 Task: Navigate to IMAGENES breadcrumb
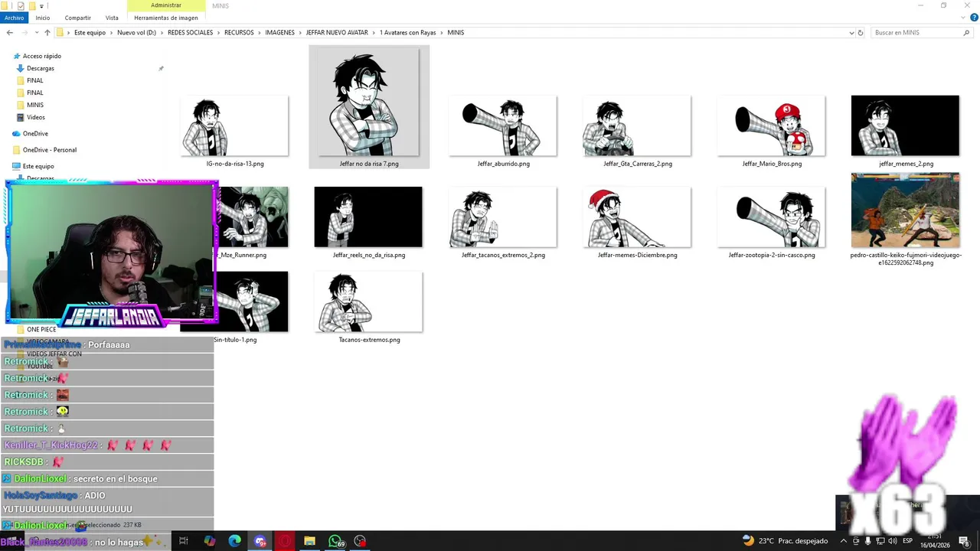[279, 33]
